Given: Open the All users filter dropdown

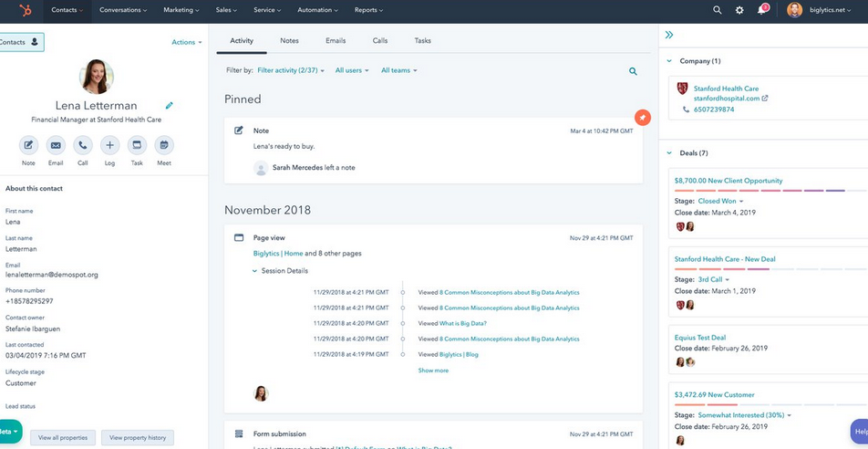Looking at the screenshot, I should [x=352, y=70].
